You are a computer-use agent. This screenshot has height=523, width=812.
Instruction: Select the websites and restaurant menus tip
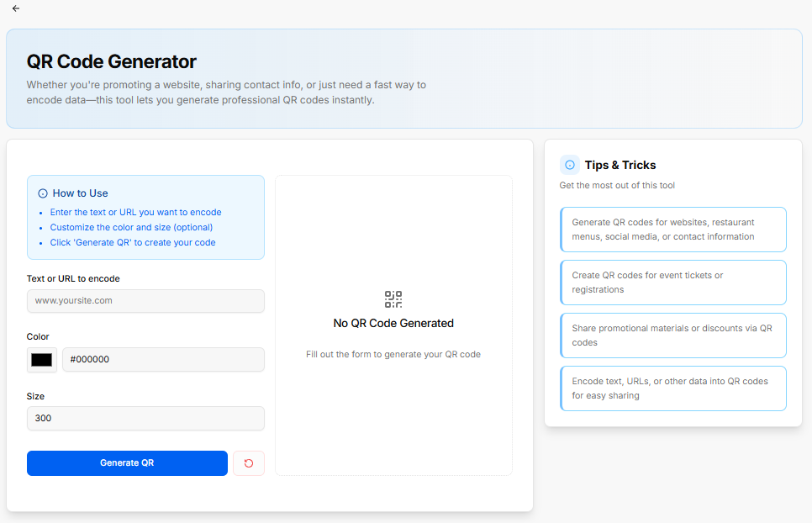(673, 230)
